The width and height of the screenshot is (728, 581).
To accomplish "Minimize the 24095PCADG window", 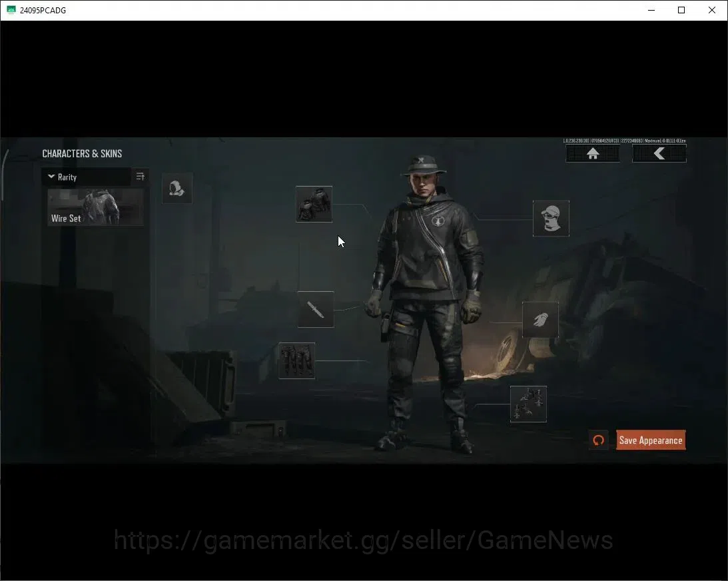I will pyautogui.click(x=651, y=10).
